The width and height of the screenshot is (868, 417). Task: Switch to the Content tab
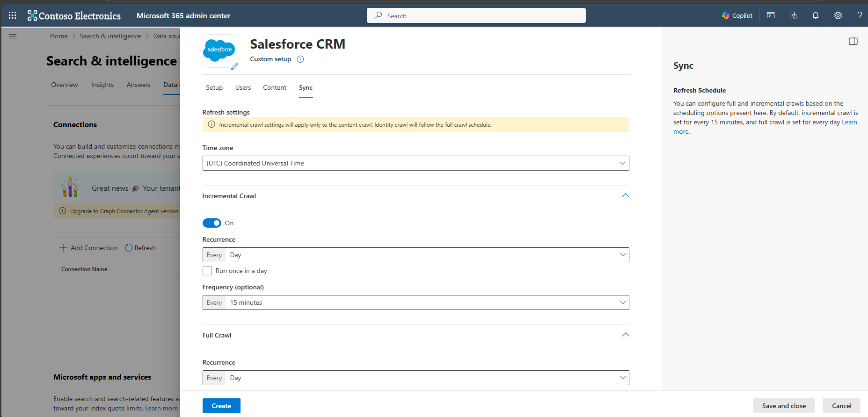[x=274, y=88]
